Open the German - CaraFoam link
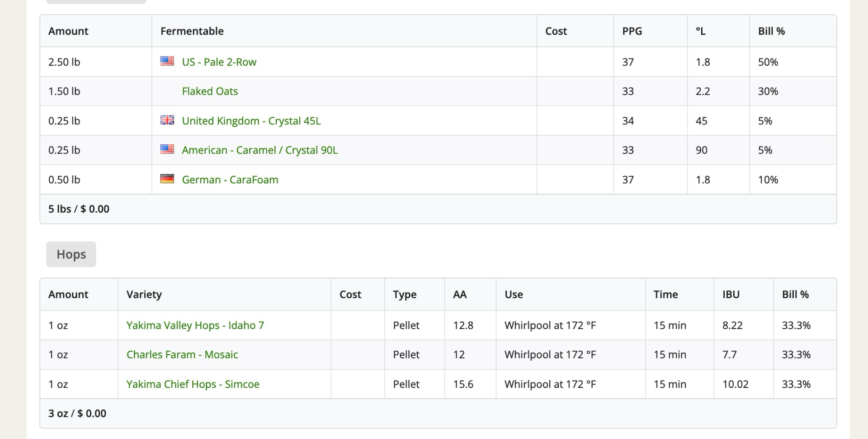 (x=230, y=180)
